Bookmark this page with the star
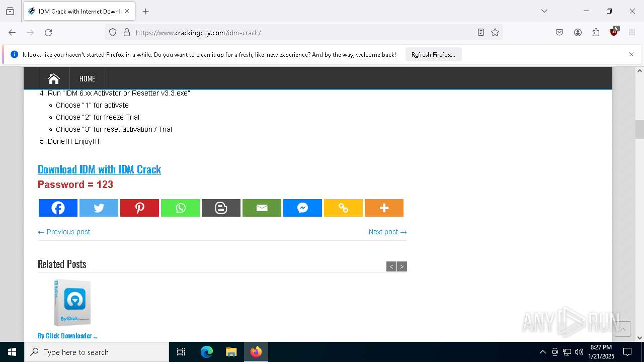 tap(495, 33)
